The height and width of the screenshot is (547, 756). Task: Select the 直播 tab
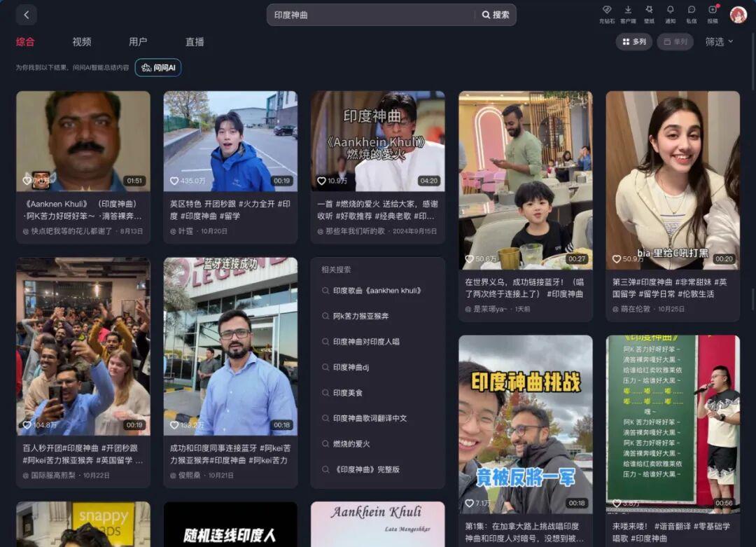pyautogui.click(x=195, y=42)
